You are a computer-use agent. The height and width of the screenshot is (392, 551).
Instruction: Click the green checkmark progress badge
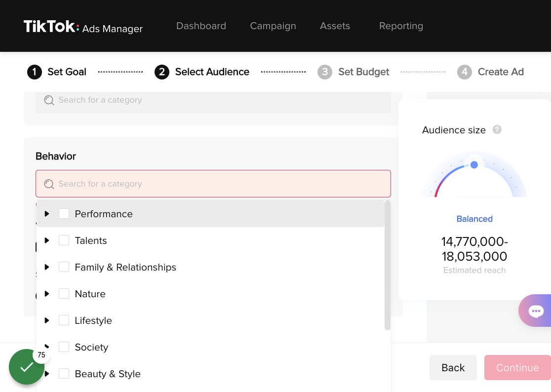pyautogui.click(x=27, y=367)
